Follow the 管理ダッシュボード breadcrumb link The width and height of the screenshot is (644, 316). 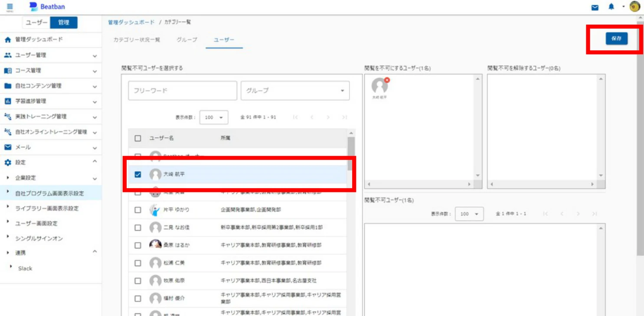coord(131,22)
